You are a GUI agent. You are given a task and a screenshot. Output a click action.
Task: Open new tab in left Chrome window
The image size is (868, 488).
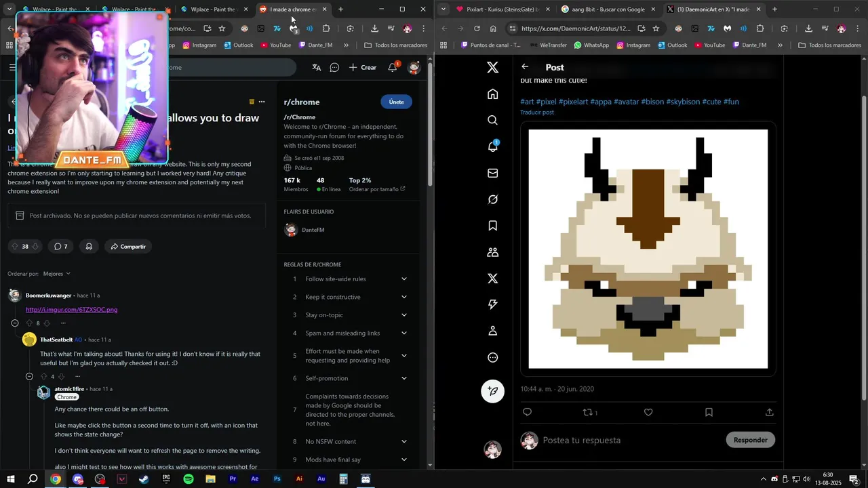(340, 9)
